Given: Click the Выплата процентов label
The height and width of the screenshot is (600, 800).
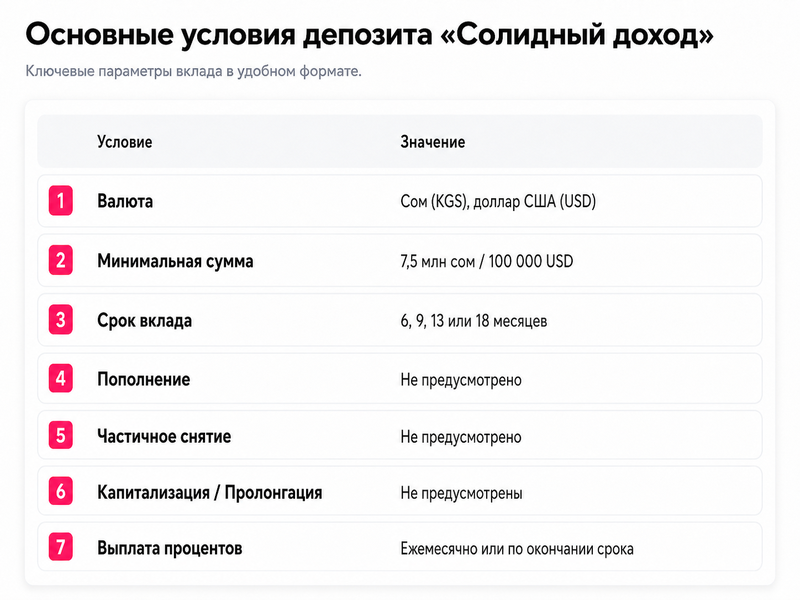Looking at the screenshot, I should [x=170, y=548].
